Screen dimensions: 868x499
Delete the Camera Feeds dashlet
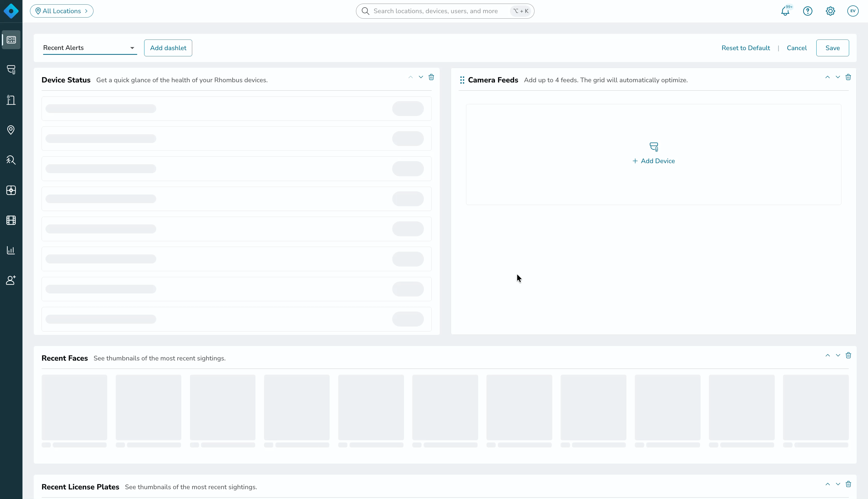point(848,77)
